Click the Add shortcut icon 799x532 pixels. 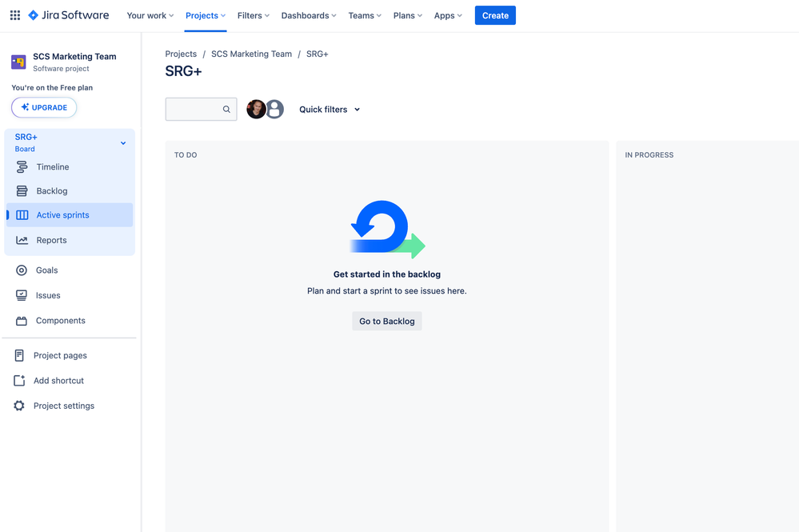pos(19,381)
